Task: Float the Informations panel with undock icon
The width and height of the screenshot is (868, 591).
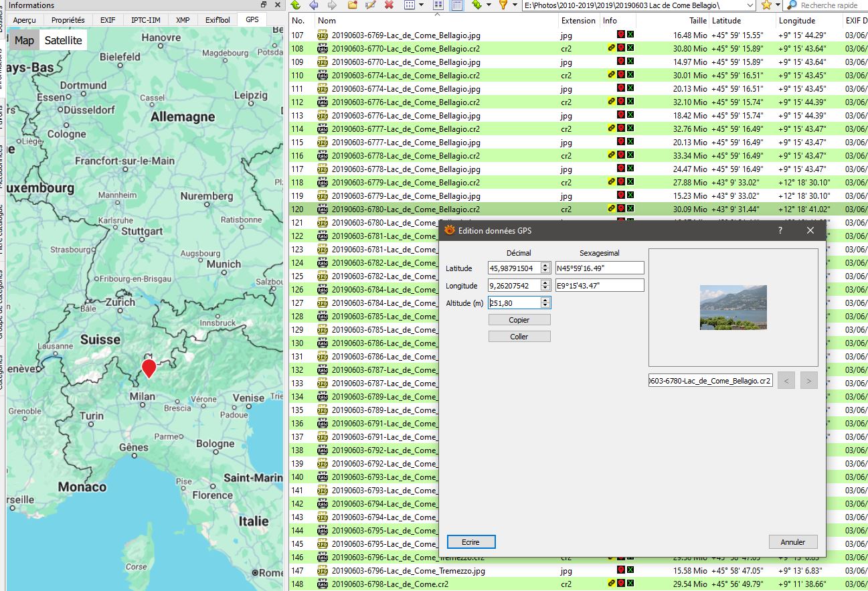Action: [x=264, y=5]
